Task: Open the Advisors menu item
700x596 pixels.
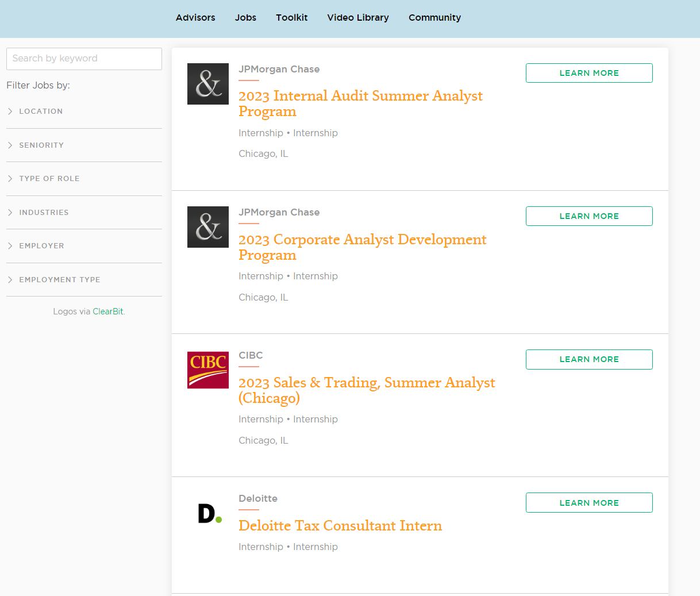Action: (195, 17)
